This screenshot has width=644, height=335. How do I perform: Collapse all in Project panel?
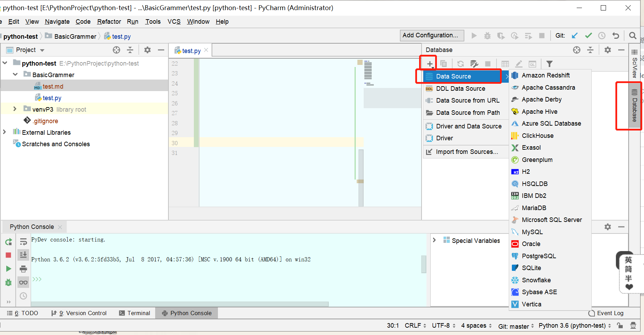130,50
